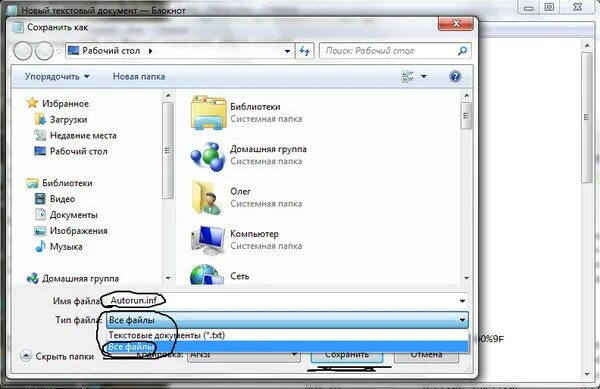This screenshot has width=600, height=389.
Task: Open the Имя файла dropdown arrow
Action: click(x=462, y=301)
